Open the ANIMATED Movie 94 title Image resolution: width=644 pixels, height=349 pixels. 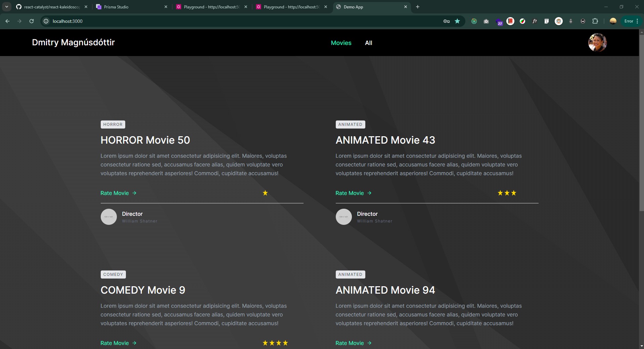pyautogui.click(x=385, y=290)
